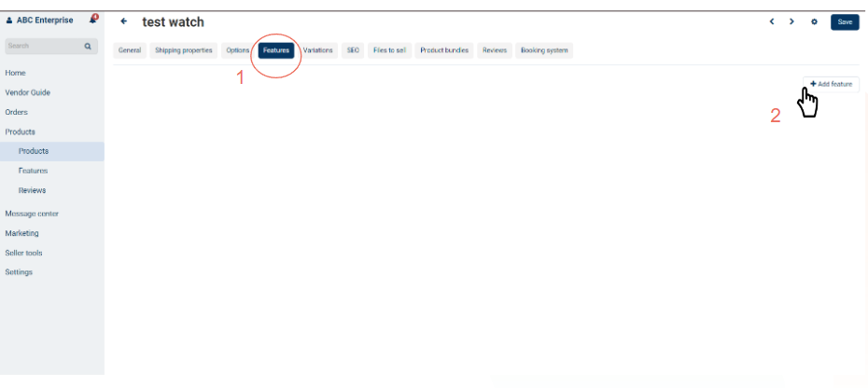
Task: Type in the sidebar Search field
Action: pyautogui.click(x=42, y=46)
